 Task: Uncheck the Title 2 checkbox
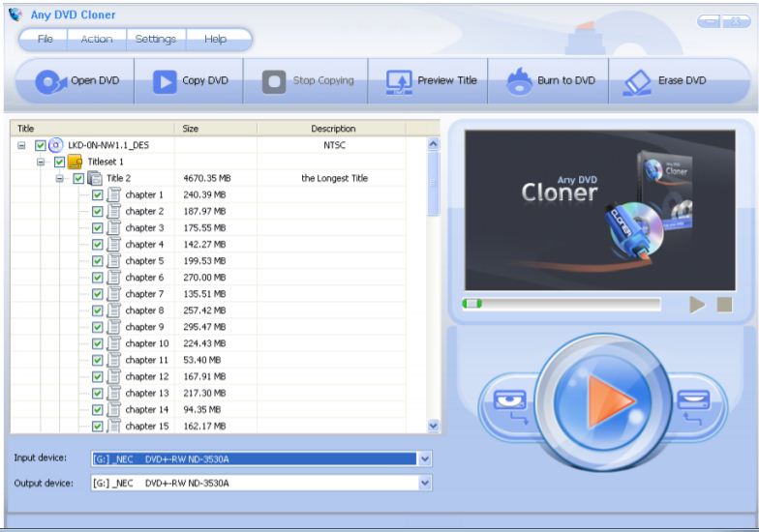(78, 178)
